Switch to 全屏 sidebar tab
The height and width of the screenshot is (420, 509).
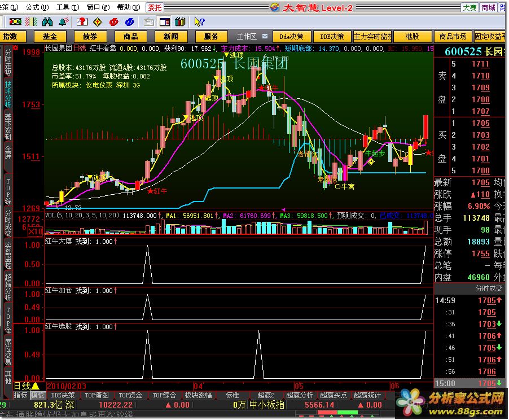coord(7,152)
